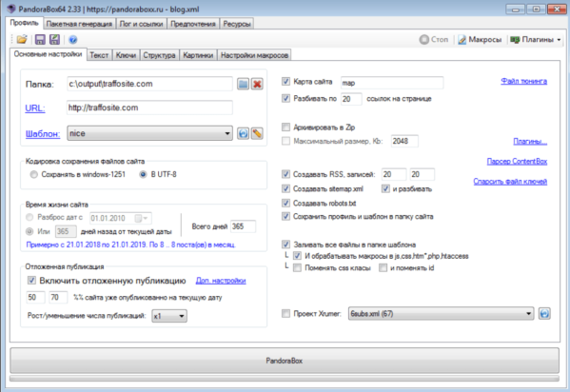
Task: Click into the URL input field
Action: [149, 108]
